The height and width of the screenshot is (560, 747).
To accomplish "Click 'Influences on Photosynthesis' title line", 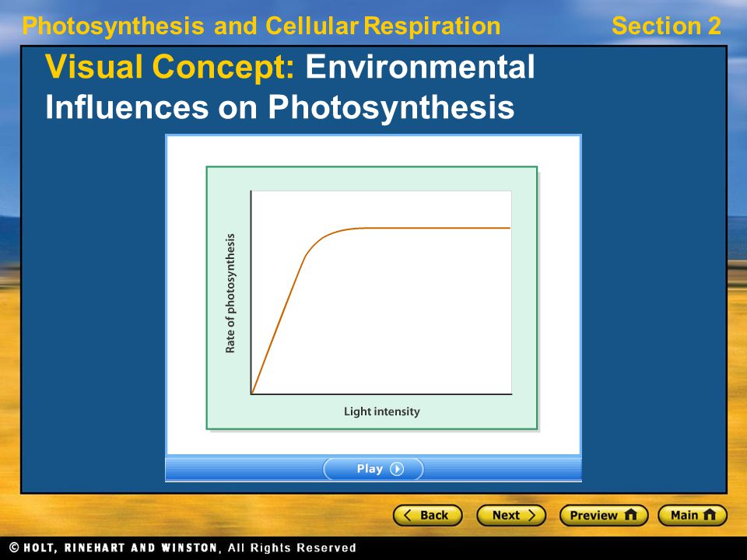I will click(280, 107).
